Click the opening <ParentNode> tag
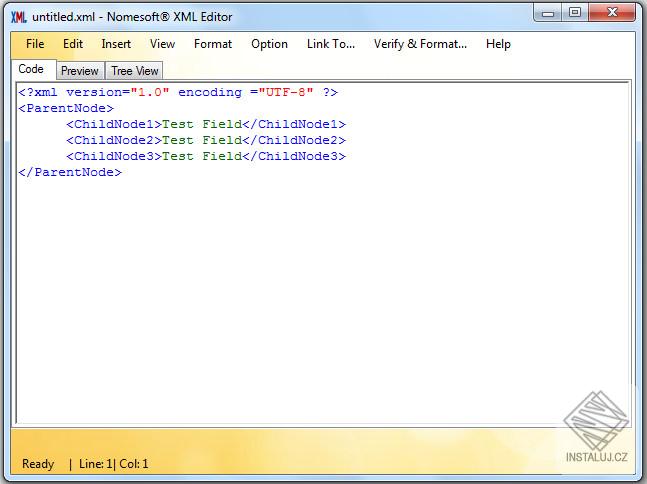The width and height of the screenshot is (647, 484). (66, 108)
